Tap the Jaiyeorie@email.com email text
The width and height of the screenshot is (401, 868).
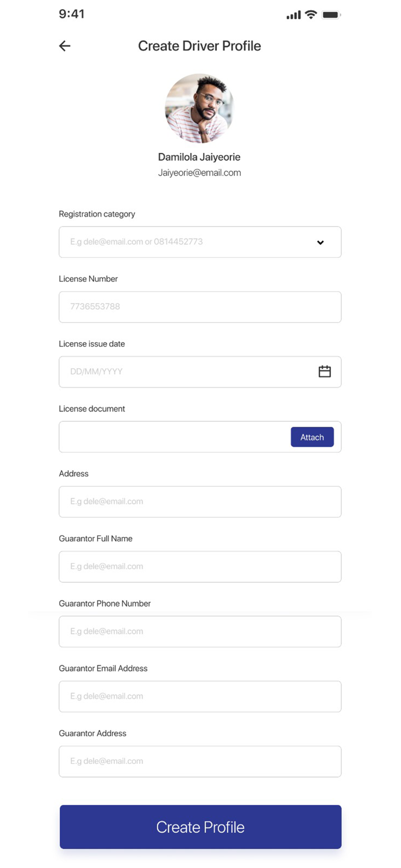199,173
